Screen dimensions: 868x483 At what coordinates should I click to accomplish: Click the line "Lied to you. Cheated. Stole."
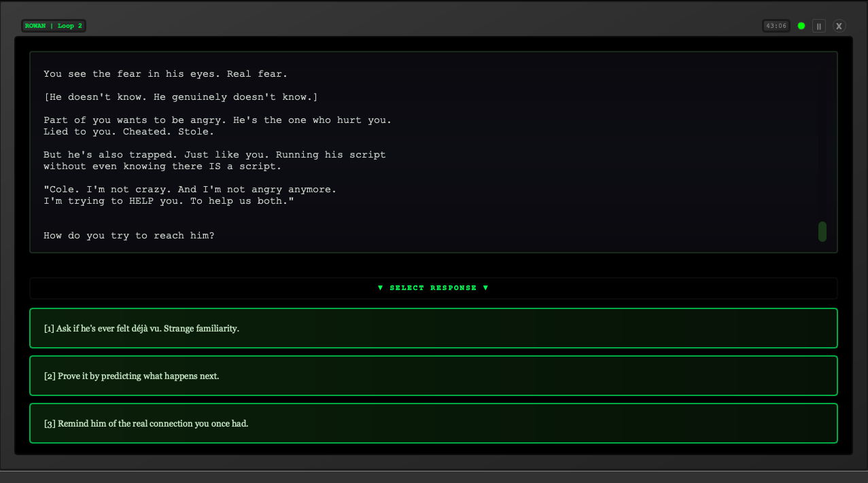click(129, 132)
